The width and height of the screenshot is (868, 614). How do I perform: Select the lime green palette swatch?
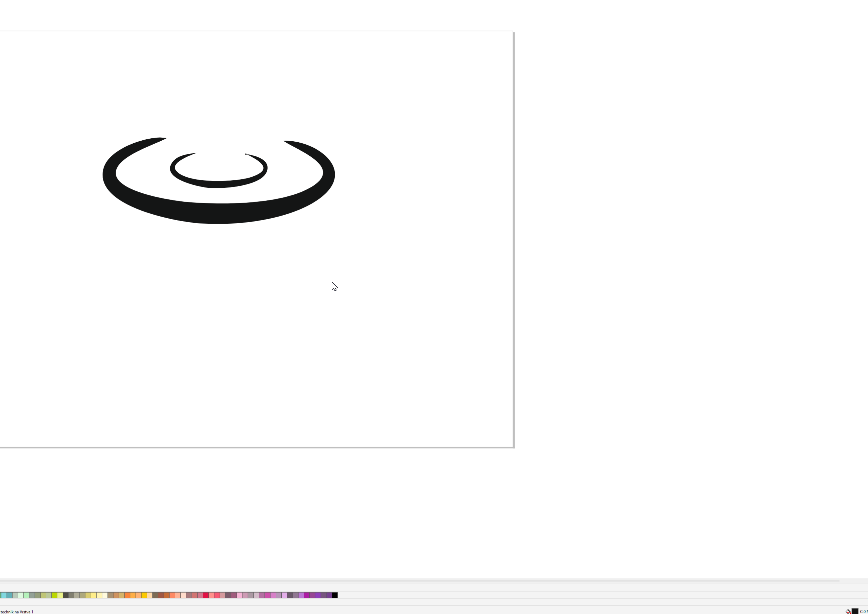pos(54,595)
